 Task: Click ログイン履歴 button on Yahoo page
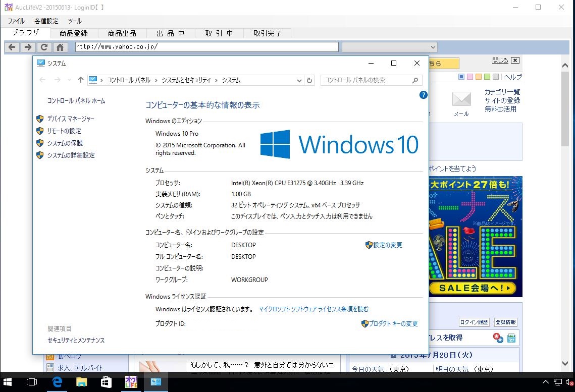(474, 322)
